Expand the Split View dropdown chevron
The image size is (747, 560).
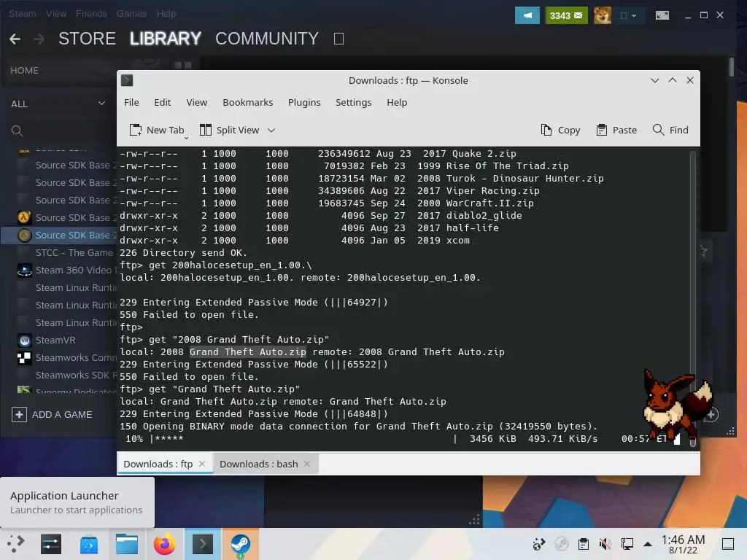(x=271, y=130)
